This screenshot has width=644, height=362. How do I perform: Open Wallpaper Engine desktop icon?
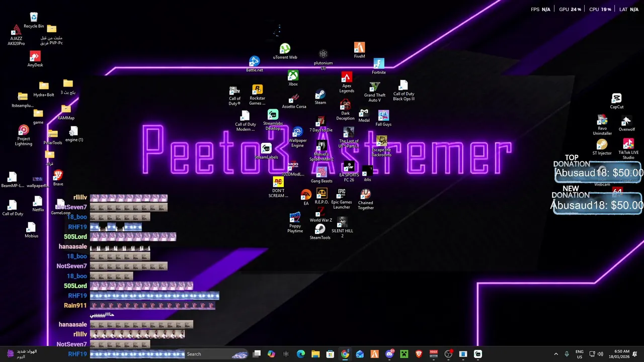point(297,137)
